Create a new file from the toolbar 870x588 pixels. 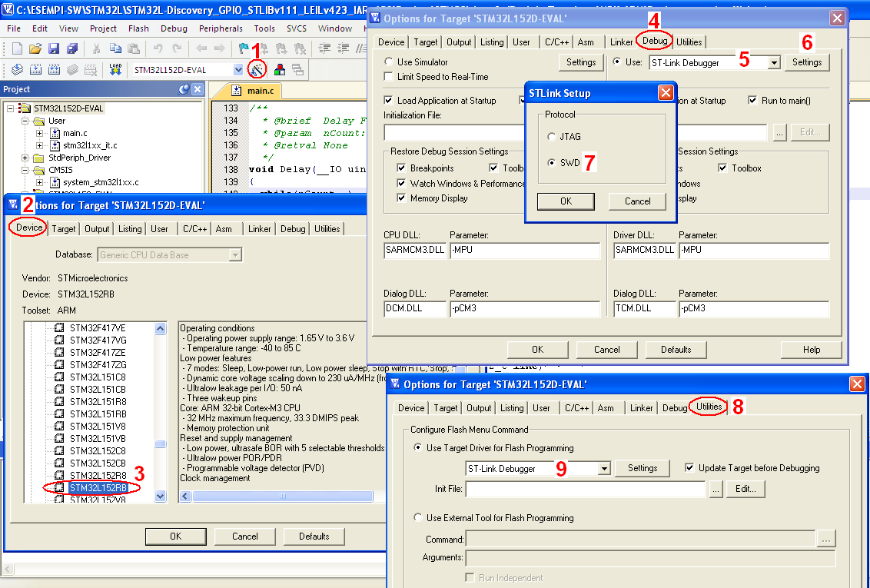click(x=17, y=48)
